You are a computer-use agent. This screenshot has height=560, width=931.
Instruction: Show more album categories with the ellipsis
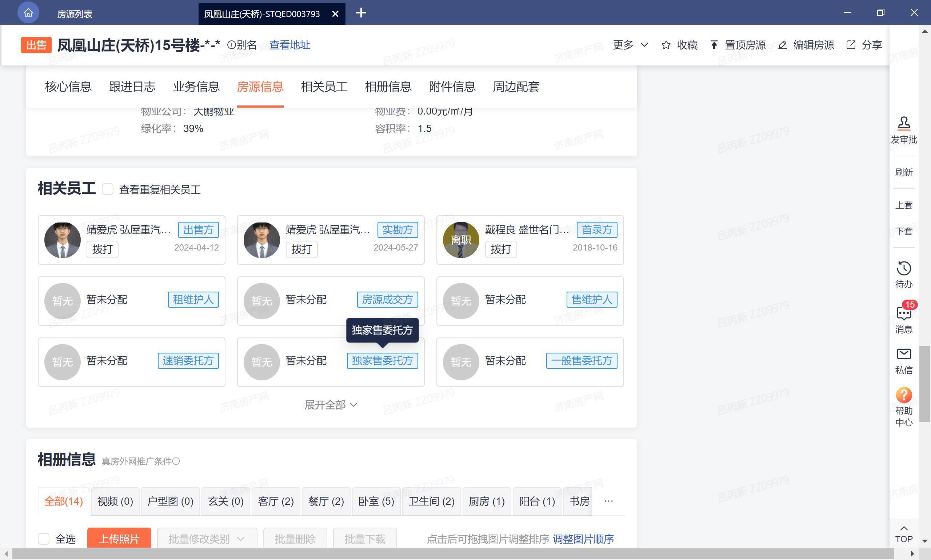click(608, 501)
